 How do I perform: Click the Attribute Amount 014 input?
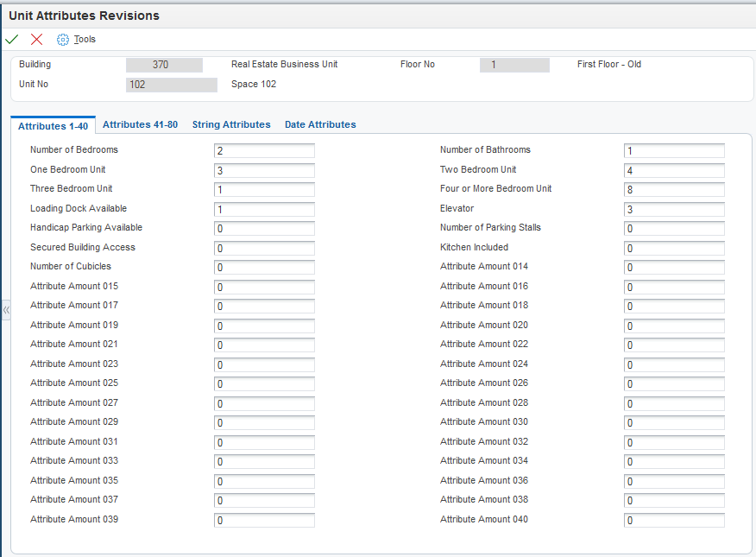click(x=674, y=268)
